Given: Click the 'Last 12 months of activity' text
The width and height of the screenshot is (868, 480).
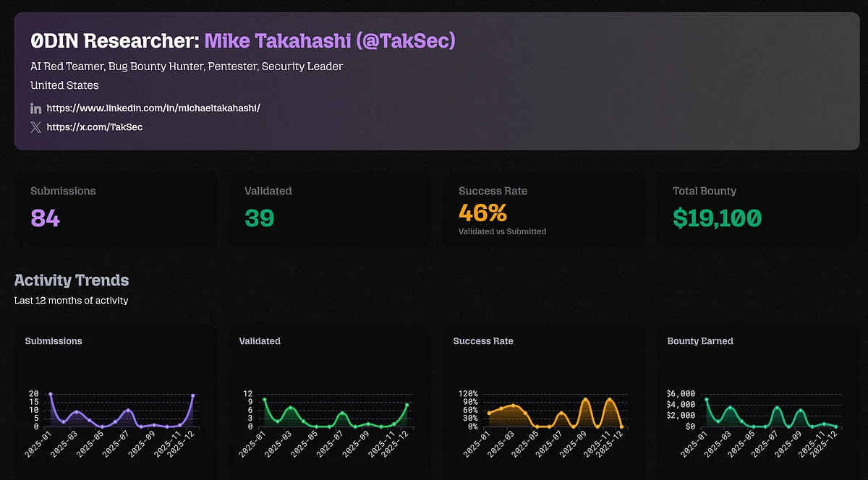Looking at the screenshot, I should tap(71, 300).
